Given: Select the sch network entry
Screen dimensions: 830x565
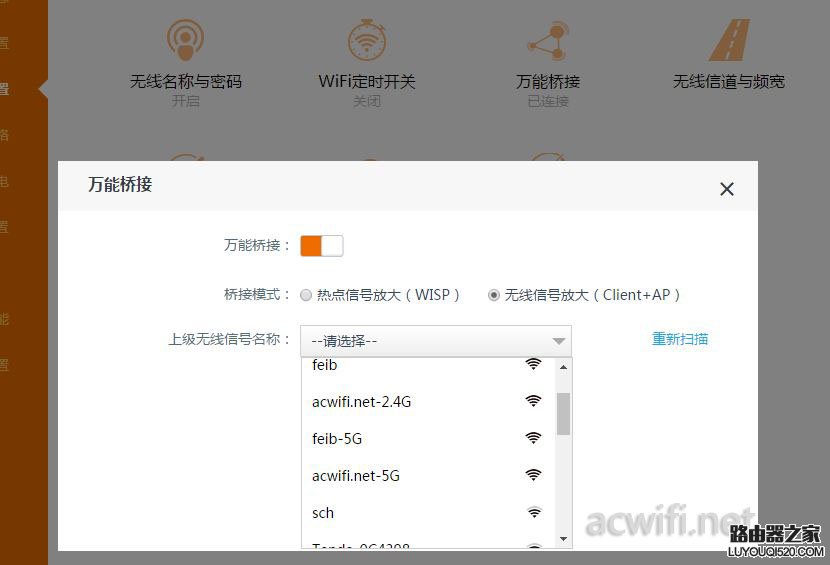Looking at the screenshot, I should 323,513.
